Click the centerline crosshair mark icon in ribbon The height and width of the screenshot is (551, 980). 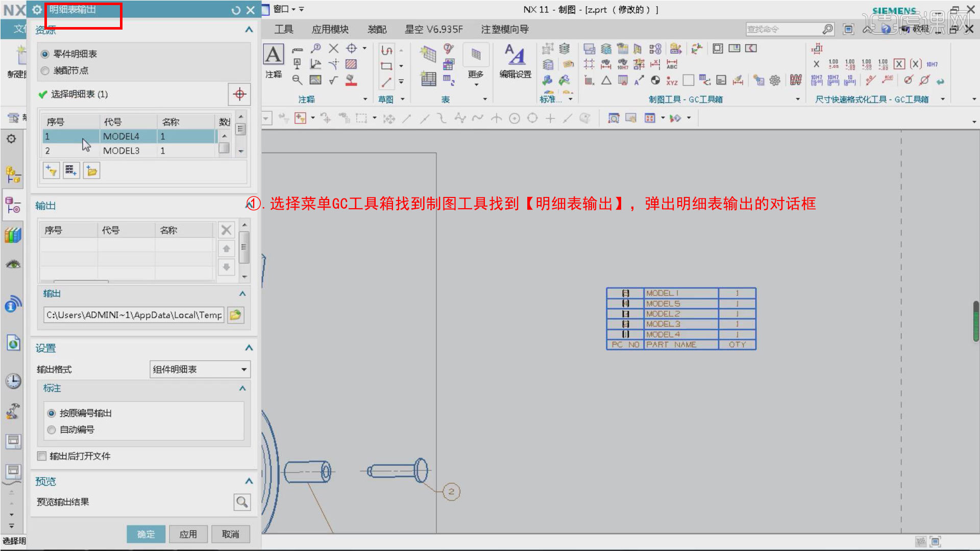[x=351, y=48]
